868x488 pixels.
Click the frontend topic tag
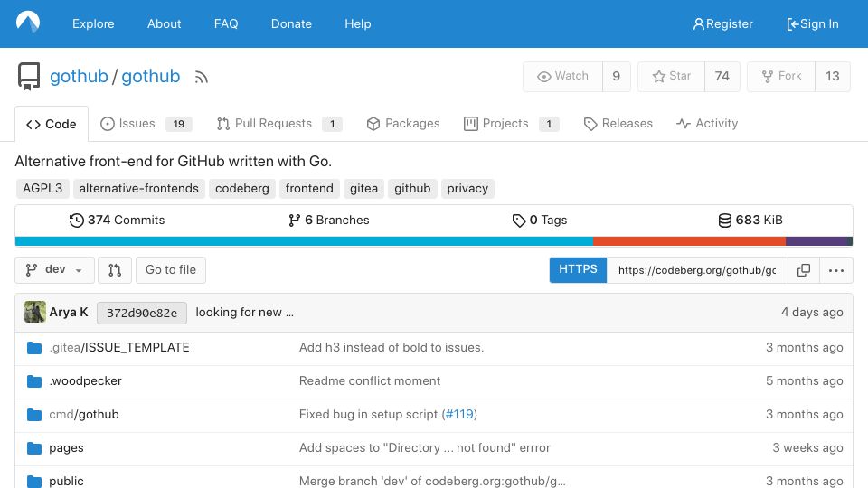click(309, 189)
